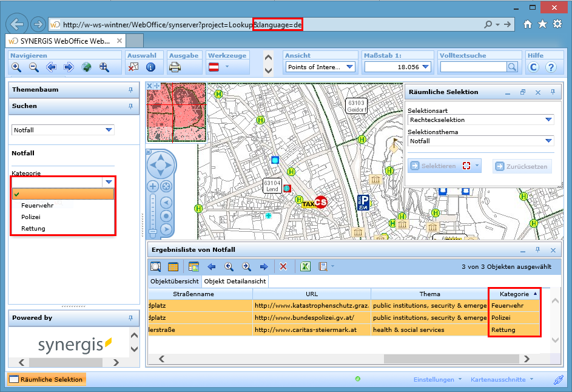The image size is (572, 392).
Task: Open the help question mark icon
Action: pyautogui.click(x=551, y=67)
